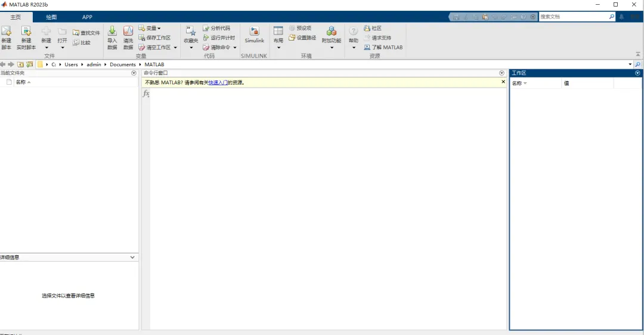Click the 运行并计时 run and time icon

(206, 38)
